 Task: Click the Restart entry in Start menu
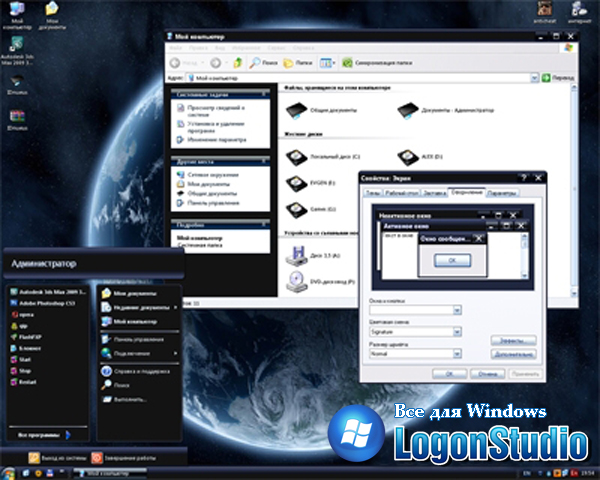pyautogui.click(x=23, y=382)
